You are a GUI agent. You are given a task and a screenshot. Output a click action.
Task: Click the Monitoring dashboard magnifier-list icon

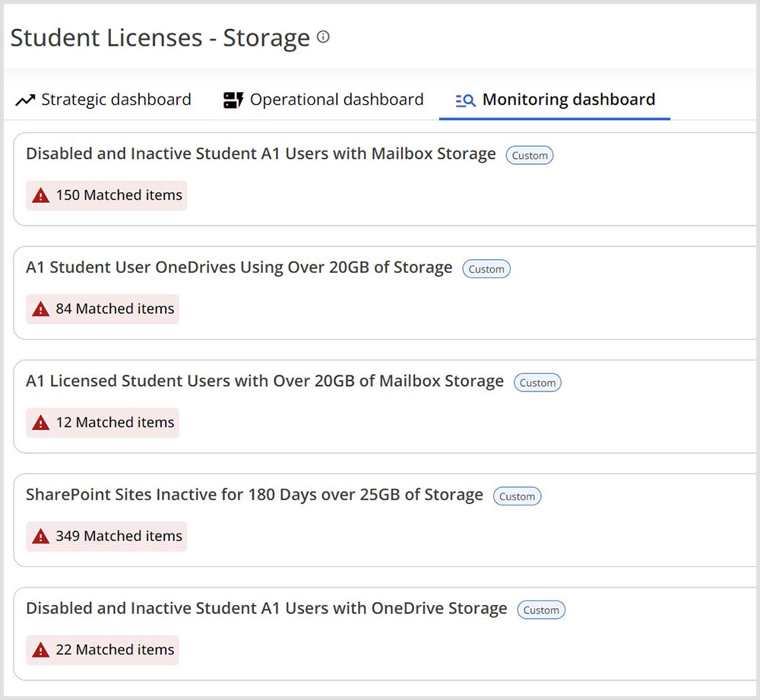click(x=465, y=100)
